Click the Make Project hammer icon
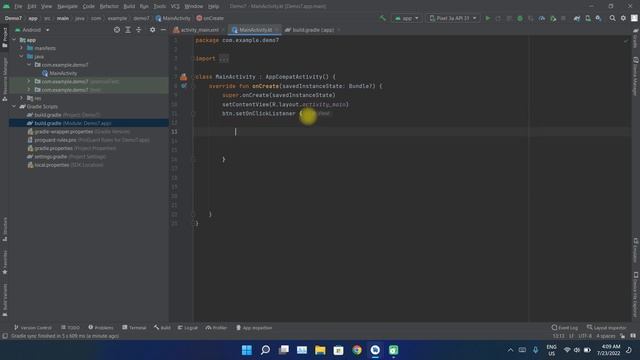640x360 pixels. [382, 18]
